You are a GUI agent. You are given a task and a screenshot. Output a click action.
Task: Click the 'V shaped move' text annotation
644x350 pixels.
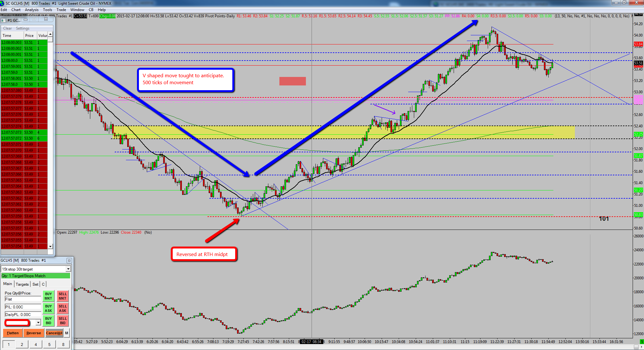[186, 80]
